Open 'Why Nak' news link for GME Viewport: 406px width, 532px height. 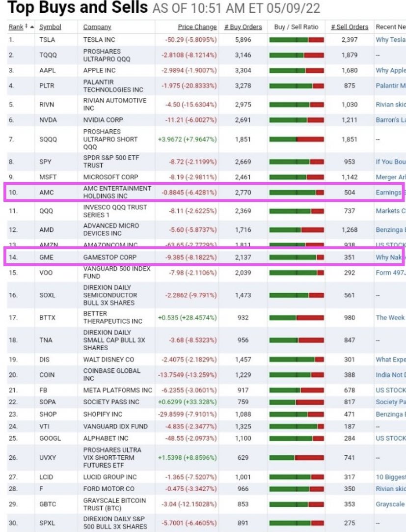(388, 257)
